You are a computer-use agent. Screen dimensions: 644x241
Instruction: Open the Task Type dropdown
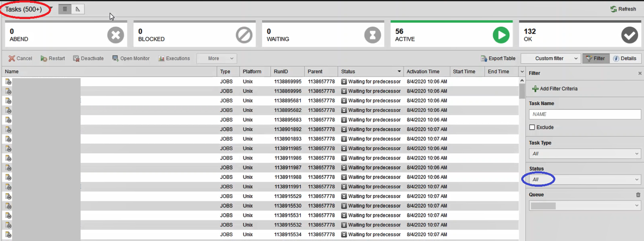584,154
